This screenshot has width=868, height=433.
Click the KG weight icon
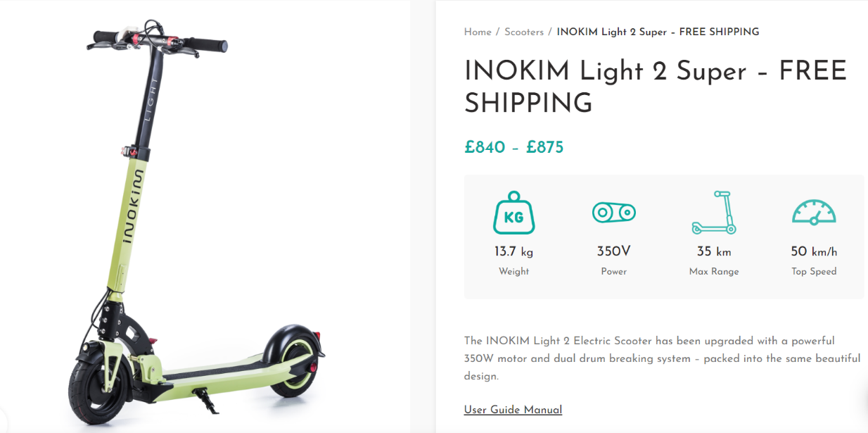(x=513, y=213)
